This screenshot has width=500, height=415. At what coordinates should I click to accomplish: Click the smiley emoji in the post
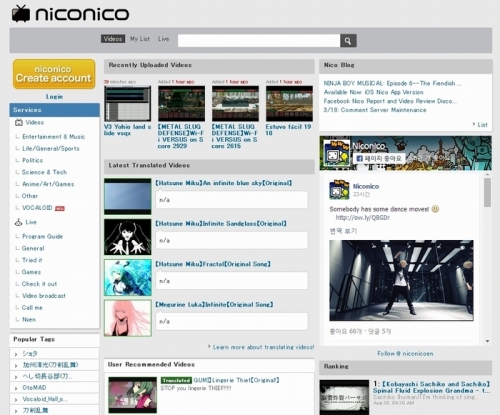click(x=435, y=209)
